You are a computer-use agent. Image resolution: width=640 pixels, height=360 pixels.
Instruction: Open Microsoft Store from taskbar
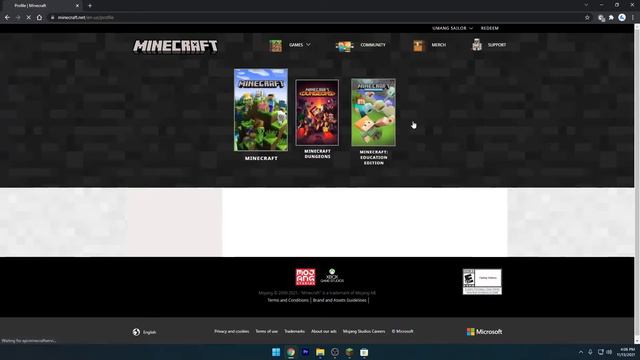coord(364,352)
